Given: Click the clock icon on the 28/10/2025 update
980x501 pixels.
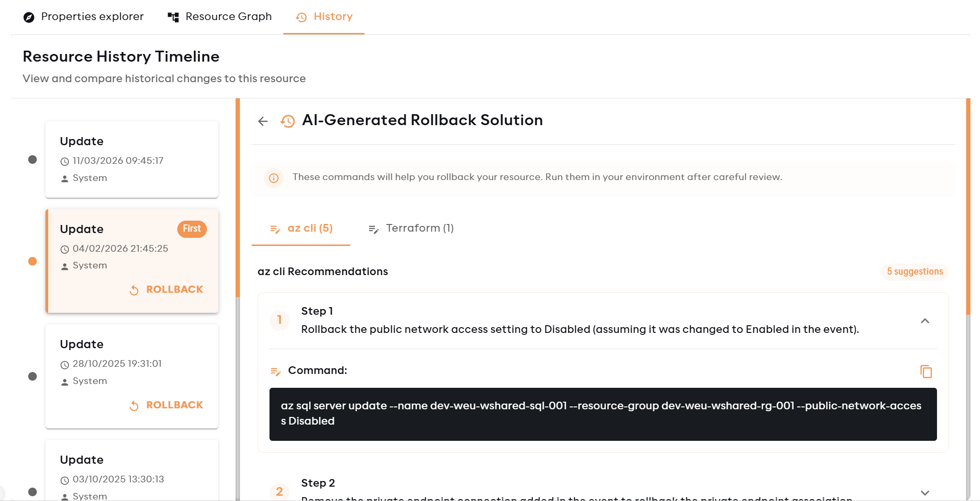Looking at the screenshot, I should 65,364.
